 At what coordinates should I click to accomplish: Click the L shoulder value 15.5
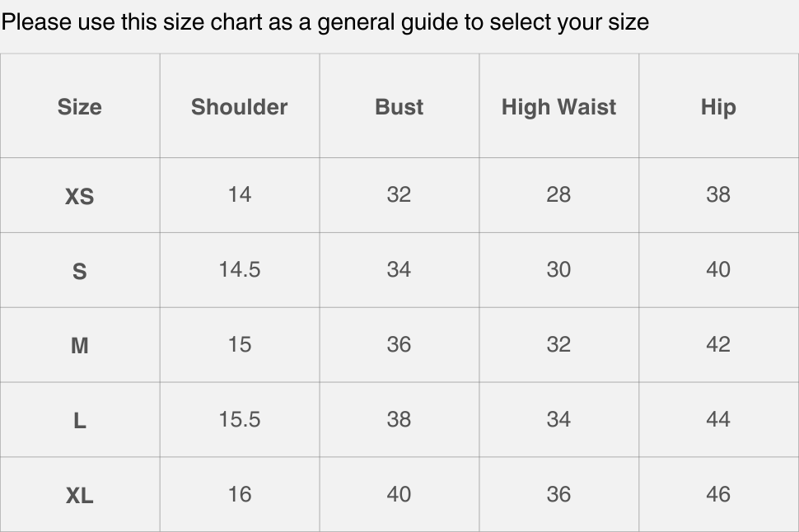240,420
